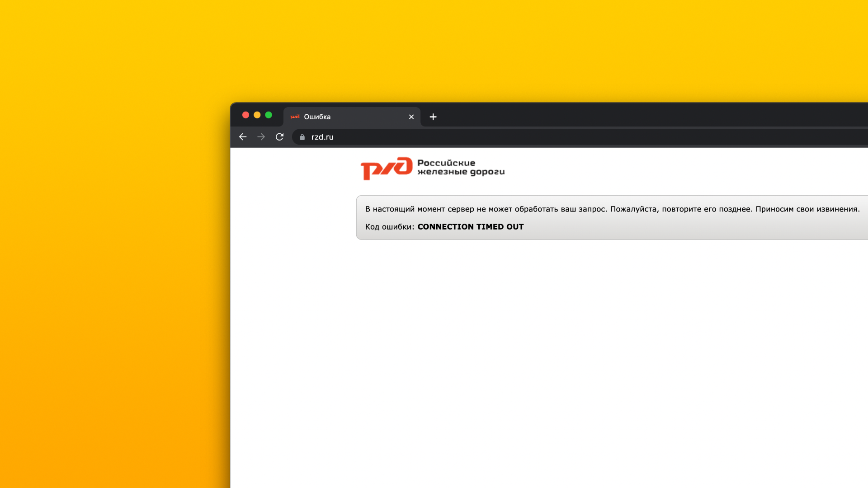This screenshot has width=868, height=488.
Task: Reload the rzd.ru page
Action: [x=279, y=137]
